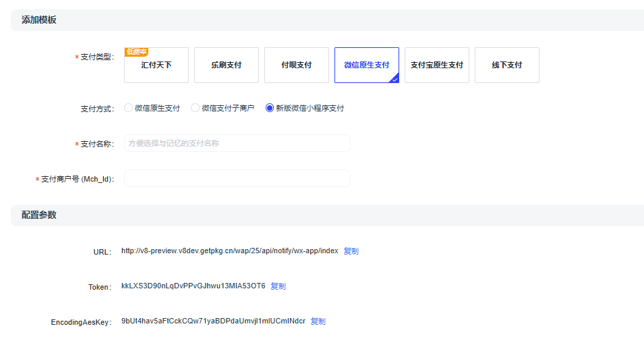Choose the 乐刷支付 payment type card

[x=227, y=65]
